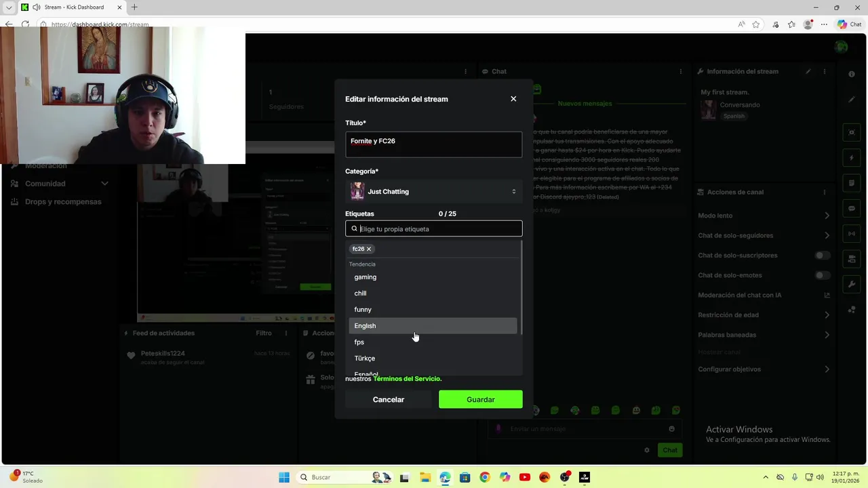Open the Chat panel options menu

click(x=681, y=71)
